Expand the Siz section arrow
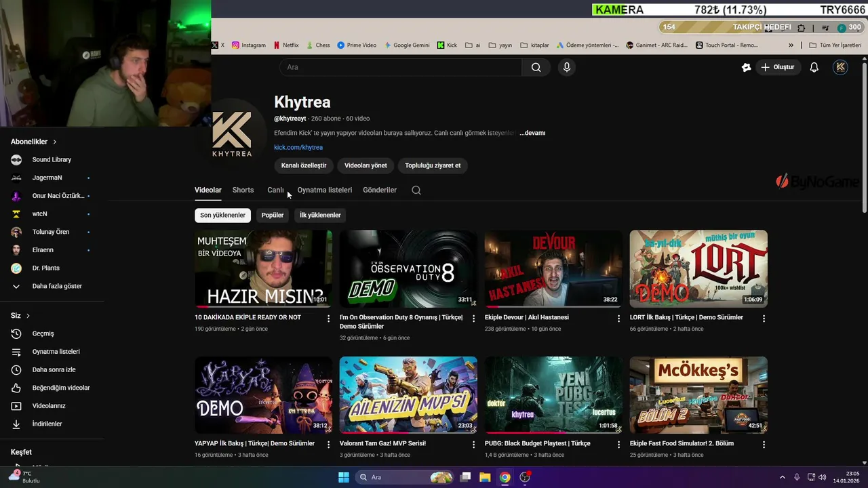Image resolution: width=868 pixels, height=488 pixels. pyautogui.click(x=28, y=316)
